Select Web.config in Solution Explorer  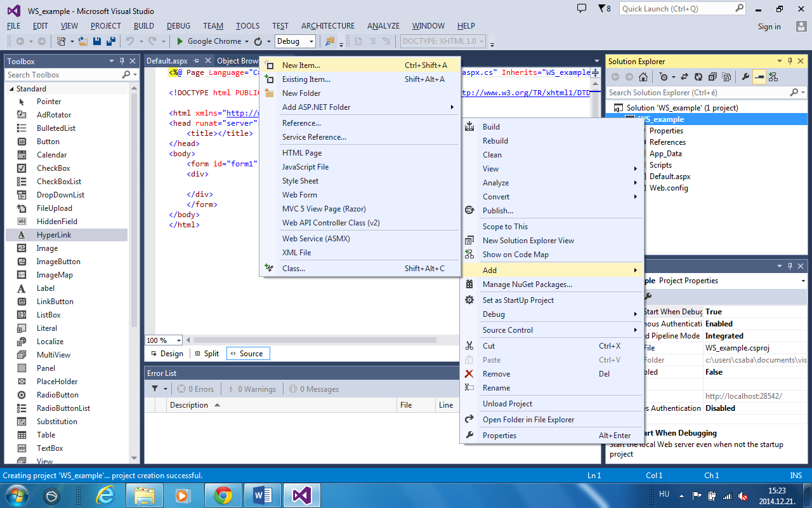(x=669, y=188)
